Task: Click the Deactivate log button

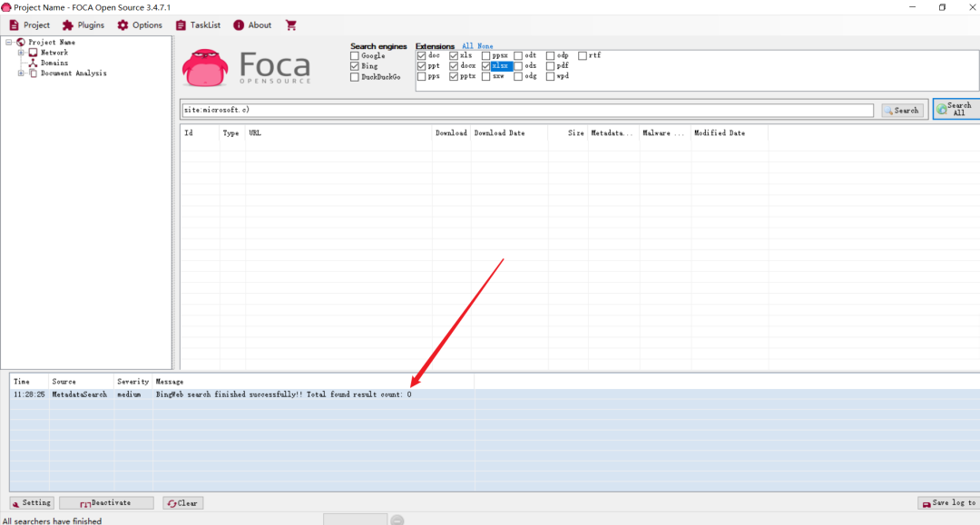Action: point(107,503)
